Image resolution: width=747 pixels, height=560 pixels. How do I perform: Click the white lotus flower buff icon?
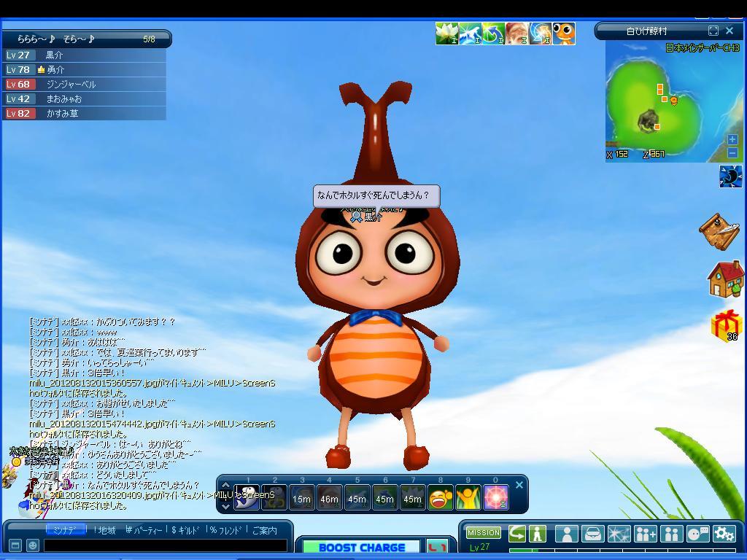point(447,34)
